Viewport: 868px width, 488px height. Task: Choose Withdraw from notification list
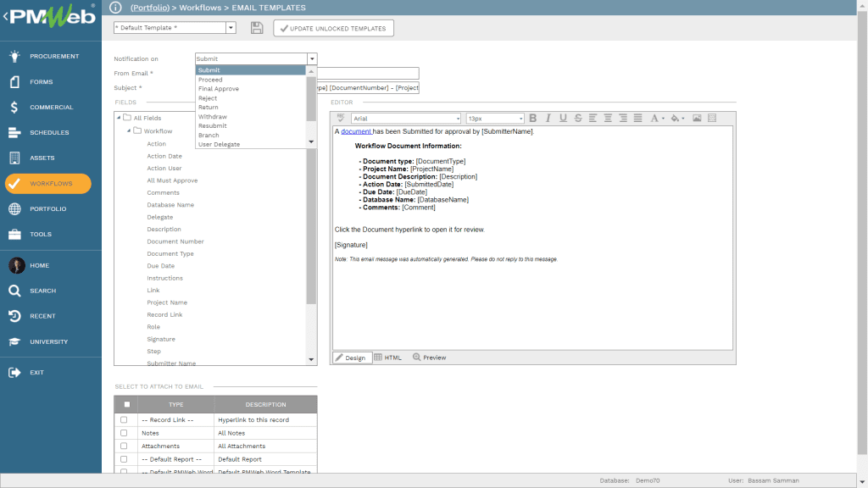click(213, 117)
